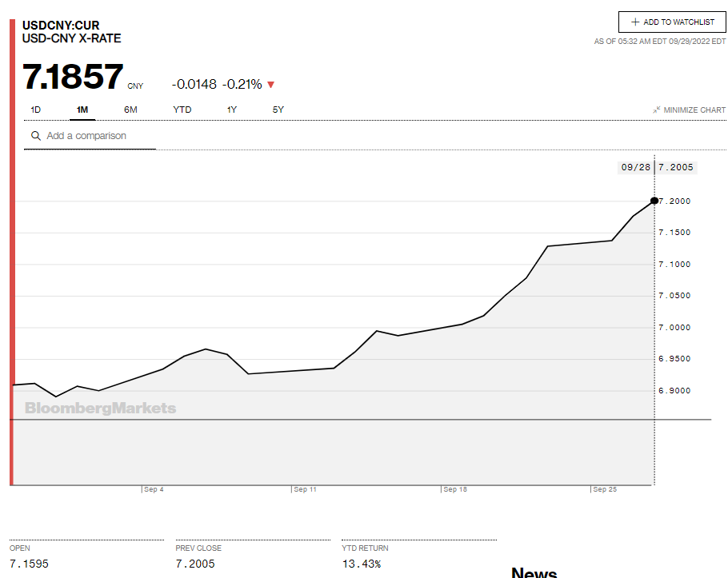This screenshot has width=728, height=578.
Task: Select the 1D chart range
Action: 36,110
